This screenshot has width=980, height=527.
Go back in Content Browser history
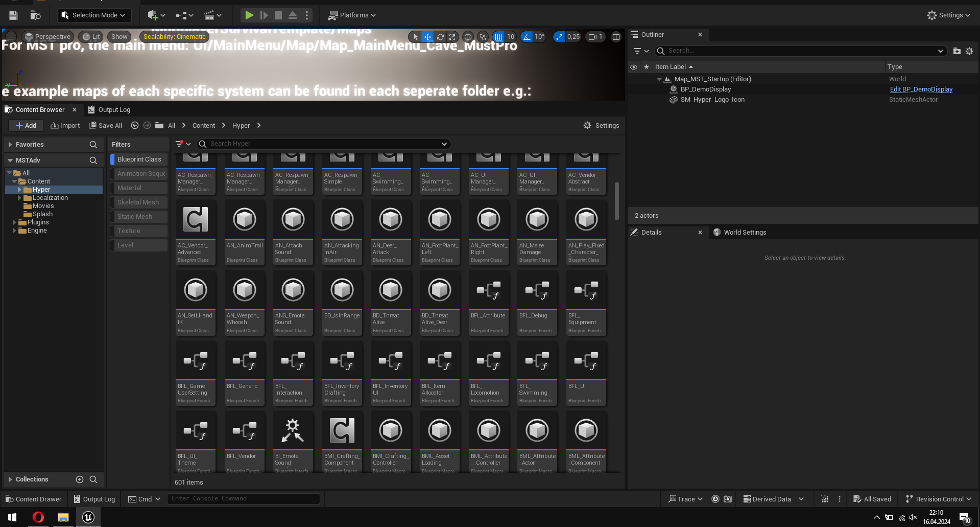[135, 126]
